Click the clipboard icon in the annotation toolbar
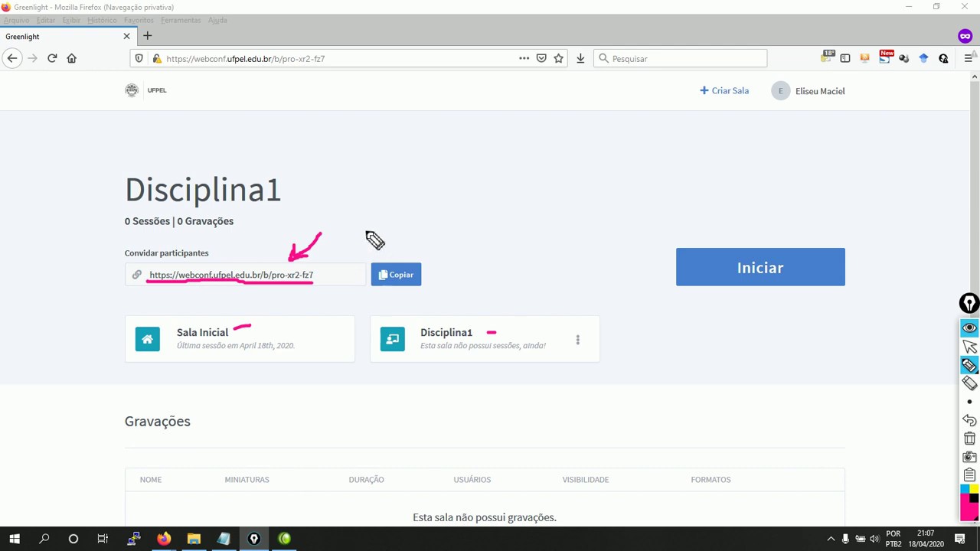 [969, 475]
